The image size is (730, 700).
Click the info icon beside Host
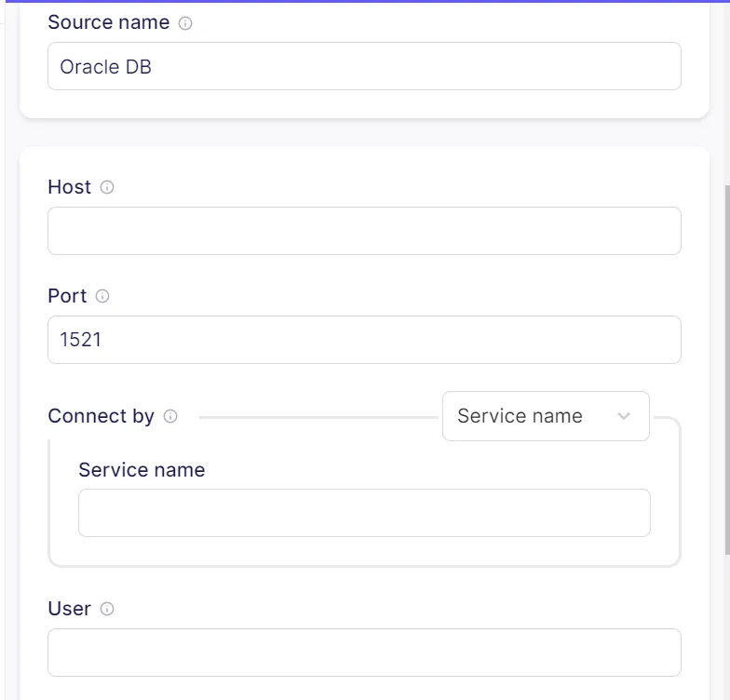(x=107, y=187)
